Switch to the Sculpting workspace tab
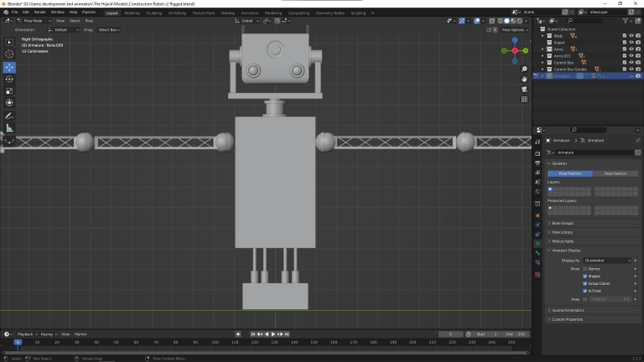Screen dimensions: 644x362 point(154,13)
